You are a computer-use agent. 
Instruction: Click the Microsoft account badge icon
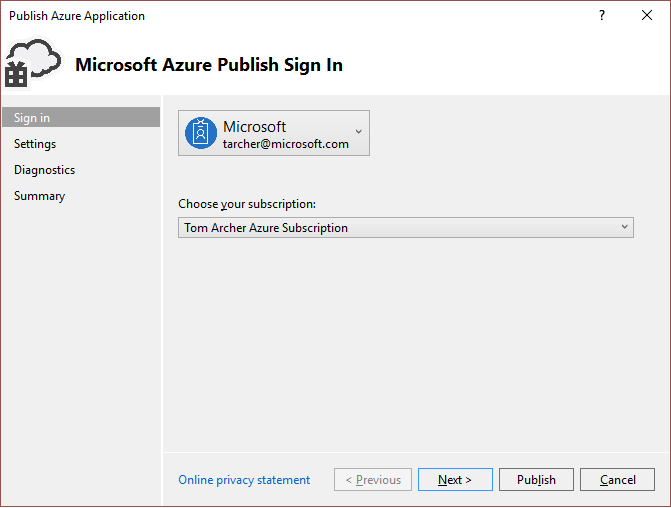coord(201,133)
